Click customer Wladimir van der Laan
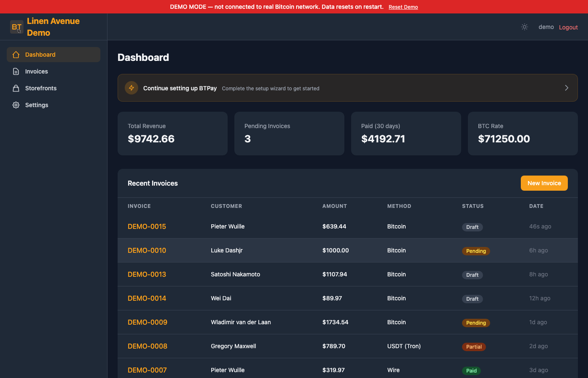Screen dimensions: 588x378 click(x=241, y=322)
